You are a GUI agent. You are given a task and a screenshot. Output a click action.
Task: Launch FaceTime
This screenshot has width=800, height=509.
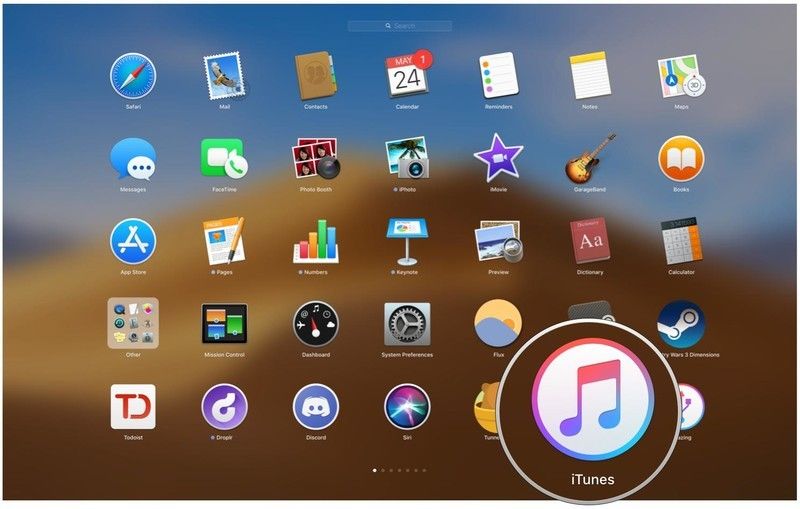point(224,159)
